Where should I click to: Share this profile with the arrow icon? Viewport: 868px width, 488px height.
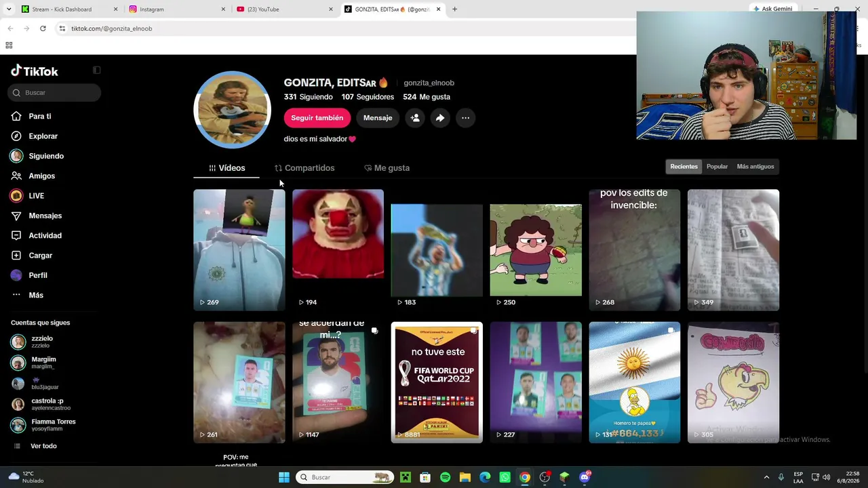440,118
